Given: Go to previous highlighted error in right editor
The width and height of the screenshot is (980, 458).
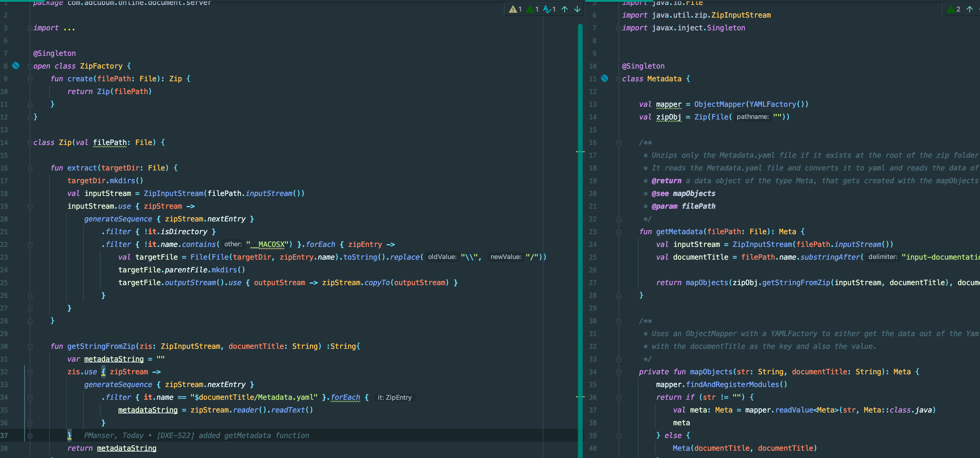Looking at the screenshot, I should [x=970, y=9].
